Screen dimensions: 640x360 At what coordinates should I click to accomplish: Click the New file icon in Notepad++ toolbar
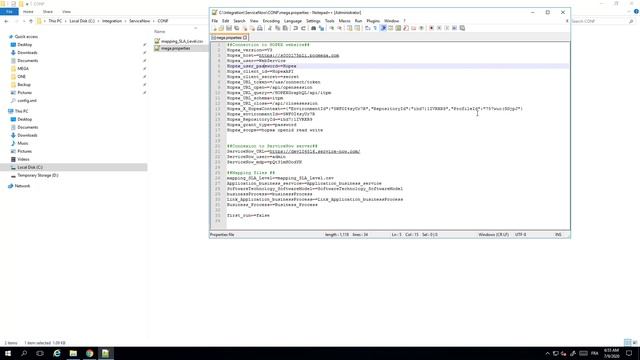tap(215, 28)
